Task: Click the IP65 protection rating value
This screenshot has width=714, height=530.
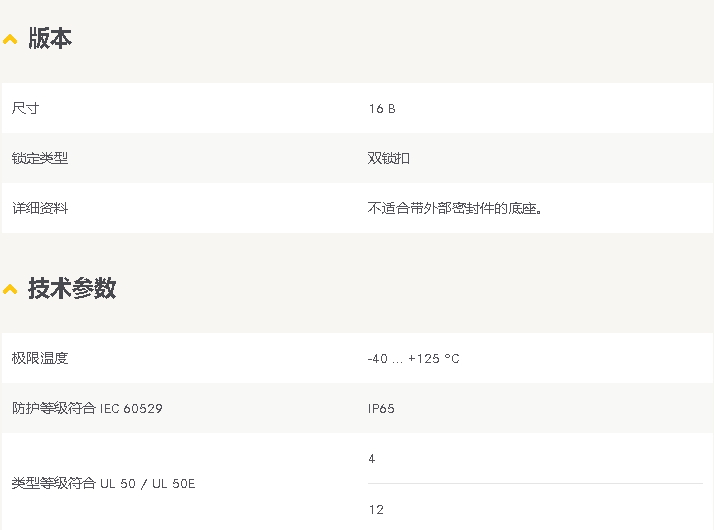Action: (381, 408)
